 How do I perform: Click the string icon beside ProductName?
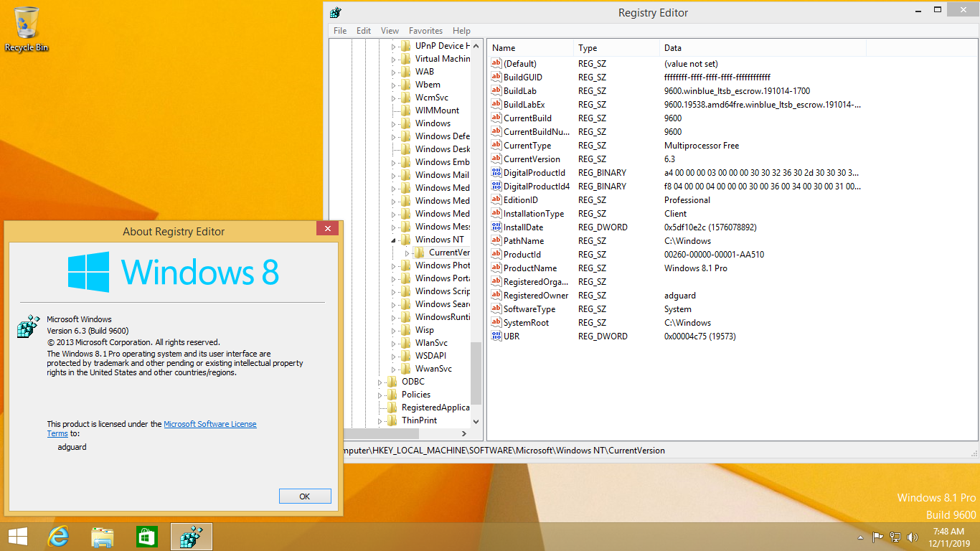(x=496, y=268)
